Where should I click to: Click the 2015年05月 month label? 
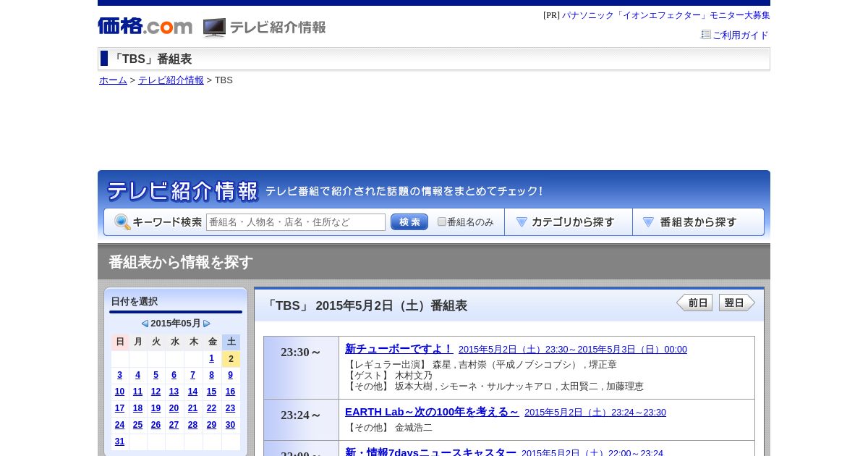(176, 324)
